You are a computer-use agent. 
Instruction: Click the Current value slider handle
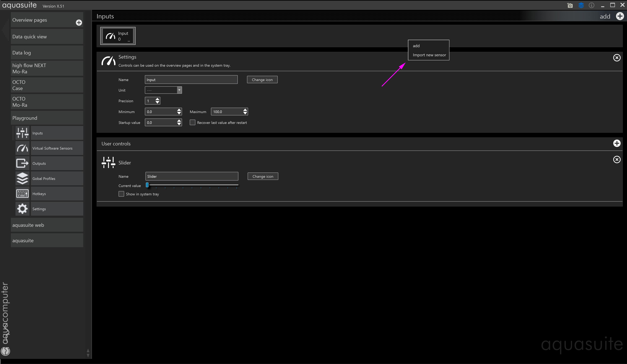pyautogui.click(x=147, y=185)
